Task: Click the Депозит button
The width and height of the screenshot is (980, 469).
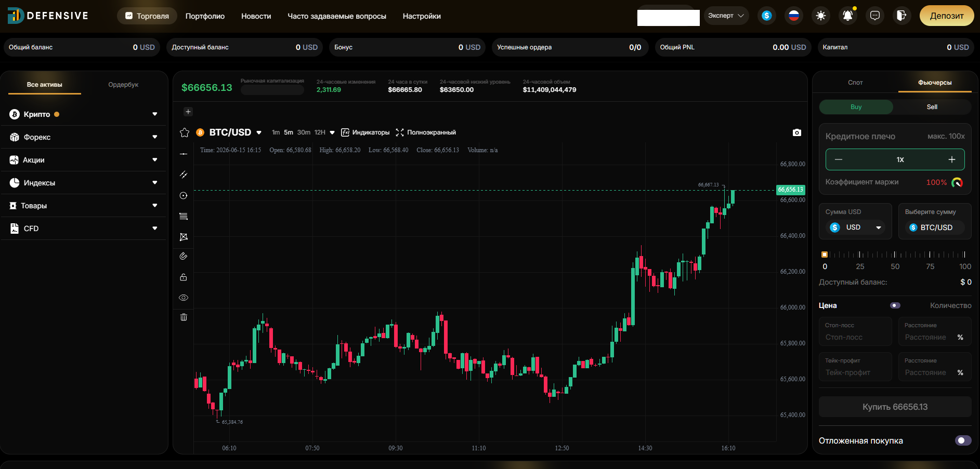Action: pyautogui.click(x=947, y=16)
